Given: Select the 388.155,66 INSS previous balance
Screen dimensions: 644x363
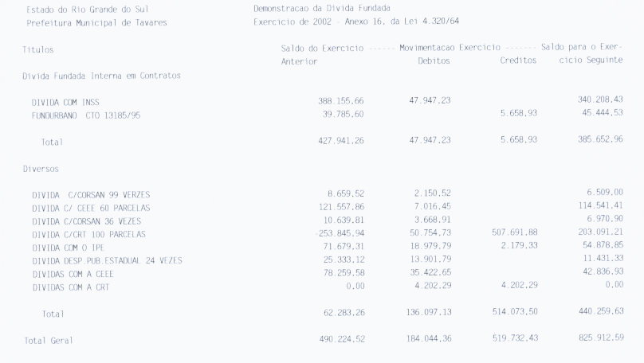Looking at the screenshot, I should click(340, 101).
